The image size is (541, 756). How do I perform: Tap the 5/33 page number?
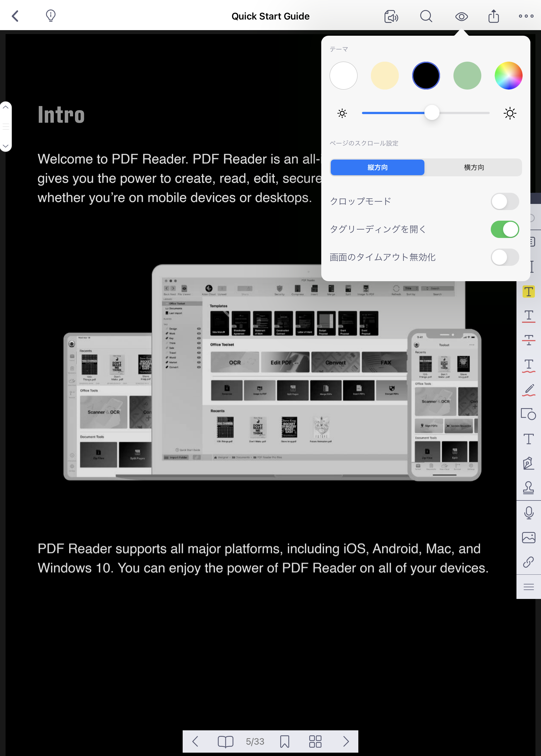pos(255,742)
